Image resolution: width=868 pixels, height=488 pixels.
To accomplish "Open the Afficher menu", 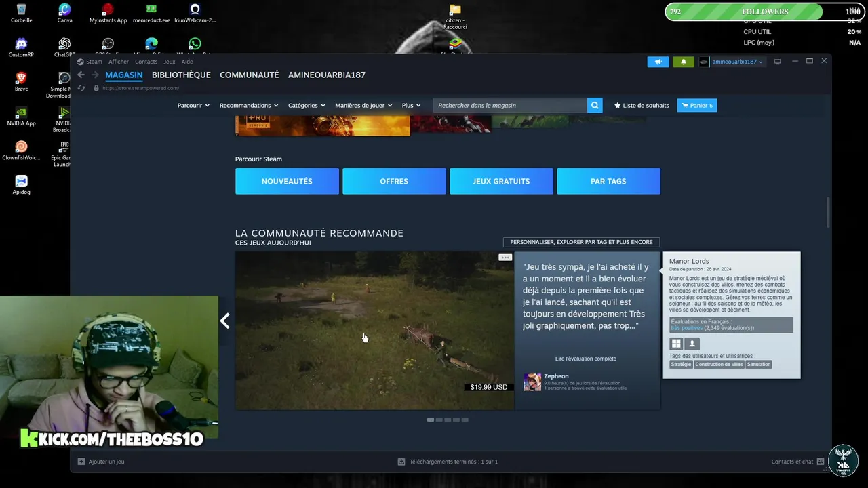I will pos(118,62).
